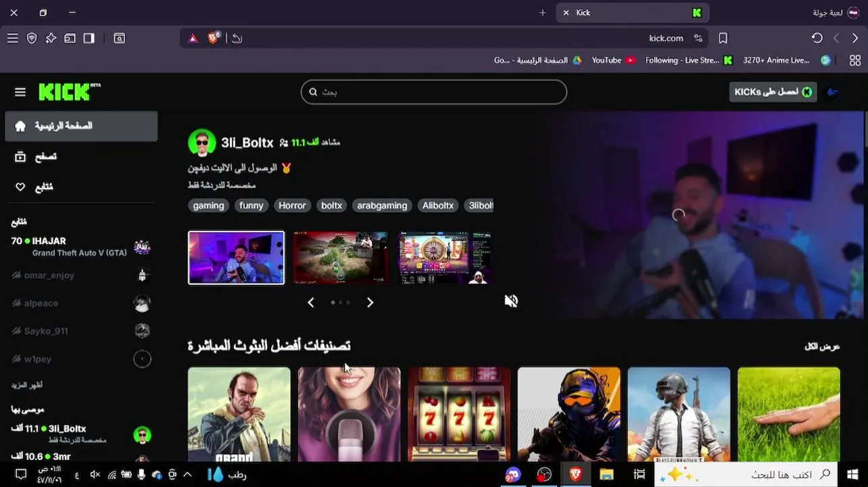This screenshot has height=487, width=868.
Task: Switch to the Kick browser tab
Action: click(632, 13)
